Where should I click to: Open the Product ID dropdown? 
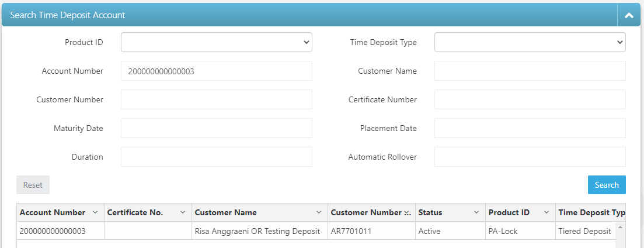tap(216, 42)
